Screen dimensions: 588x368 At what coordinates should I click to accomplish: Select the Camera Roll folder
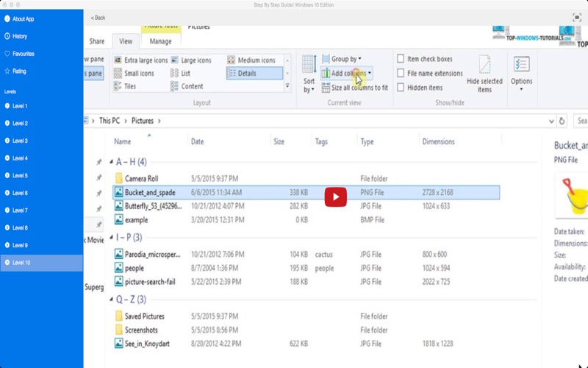137,178
